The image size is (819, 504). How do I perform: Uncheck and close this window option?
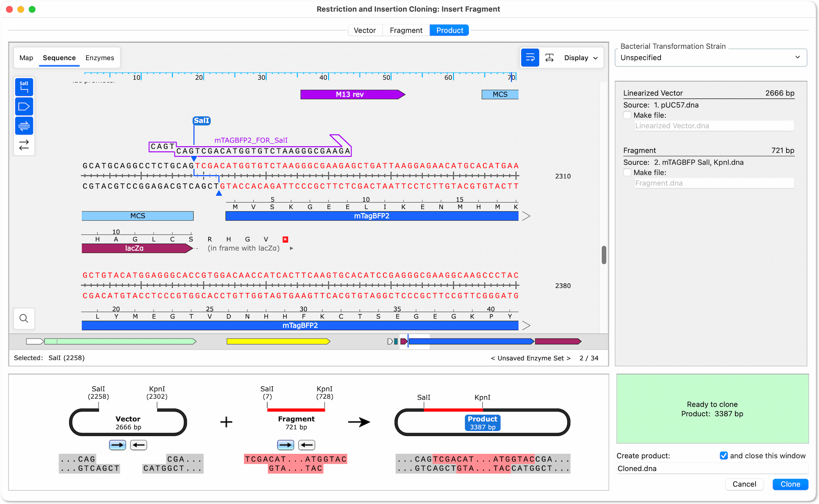[723, 455]
